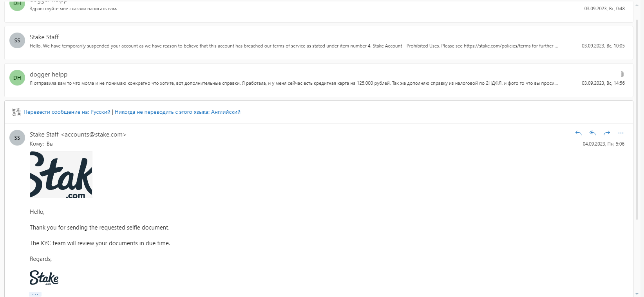
Task: Open attachment paperclip on dogger helpp message
Action: pyautogui.click(x=622, y=74)
